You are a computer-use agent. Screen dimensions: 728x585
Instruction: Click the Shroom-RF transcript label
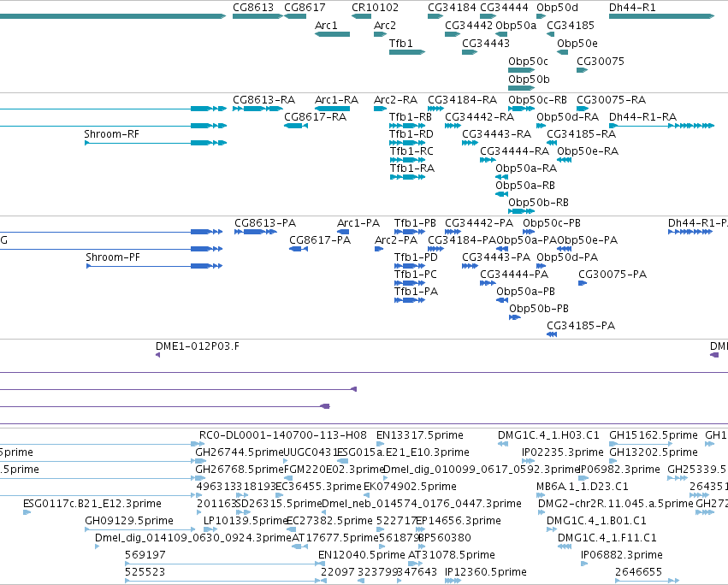pos(111,133)
